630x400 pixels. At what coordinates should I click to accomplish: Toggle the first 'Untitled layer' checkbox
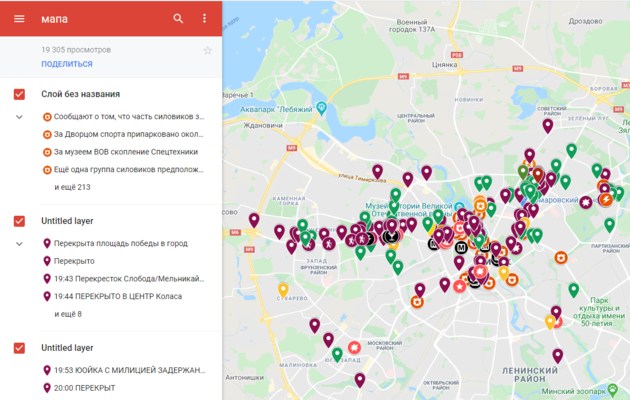tap(19, 221)
